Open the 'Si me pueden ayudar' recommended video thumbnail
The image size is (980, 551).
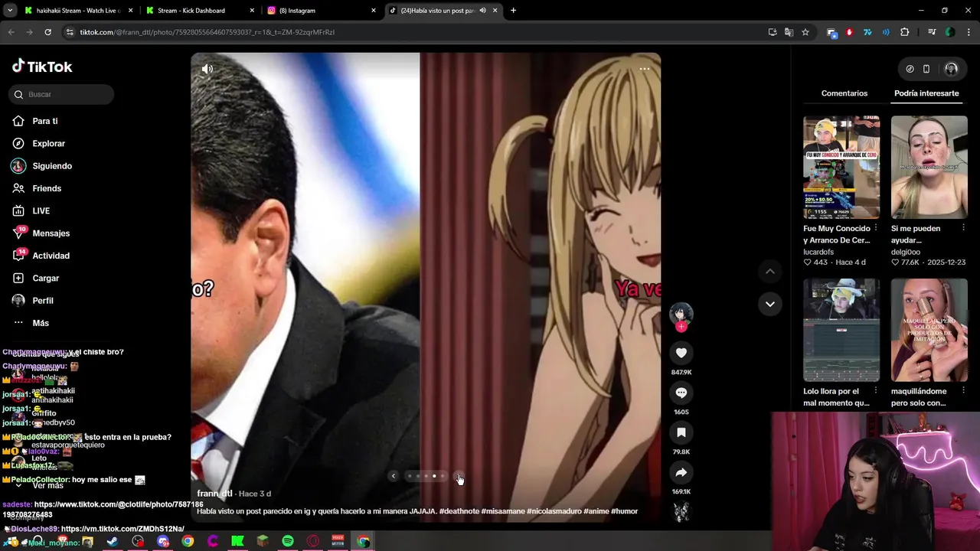coord(929,167)
